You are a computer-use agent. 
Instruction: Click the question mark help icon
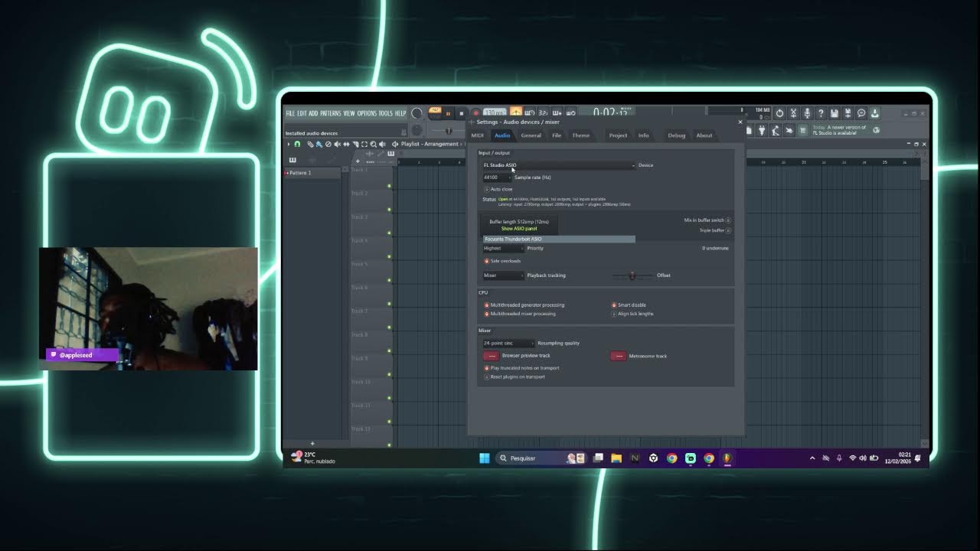[x=821, y=113]
